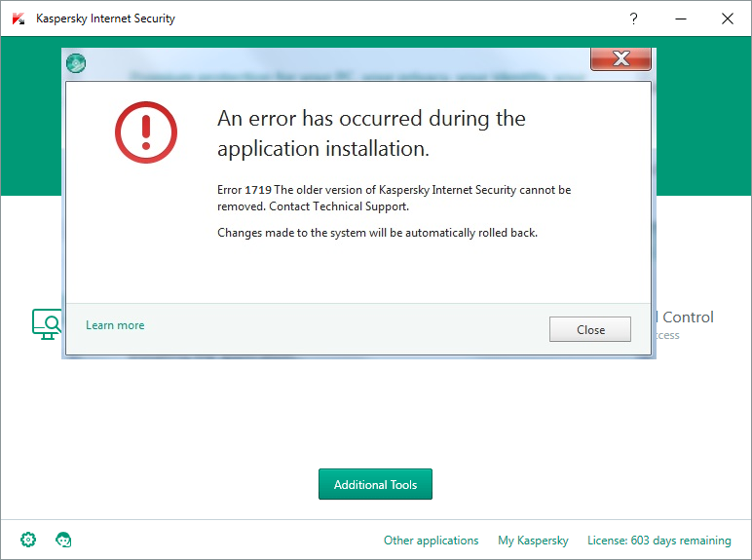Minimize the Kaspersky Internet Security window
This screenshot has height=560, width=752.
681,19
